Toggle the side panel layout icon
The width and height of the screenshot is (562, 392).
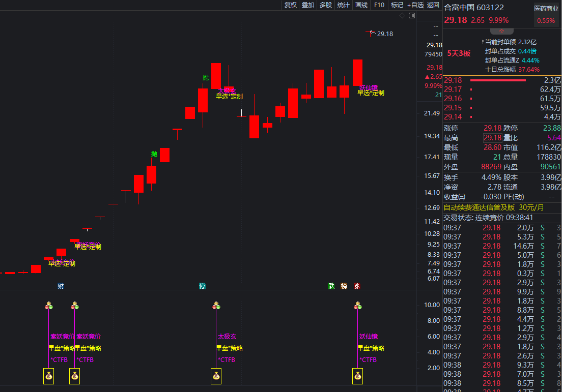[x=412, y=16]
